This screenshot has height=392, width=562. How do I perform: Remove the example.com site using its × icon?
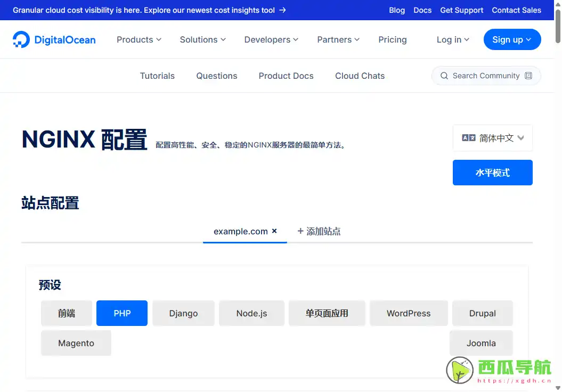point(275,231)
